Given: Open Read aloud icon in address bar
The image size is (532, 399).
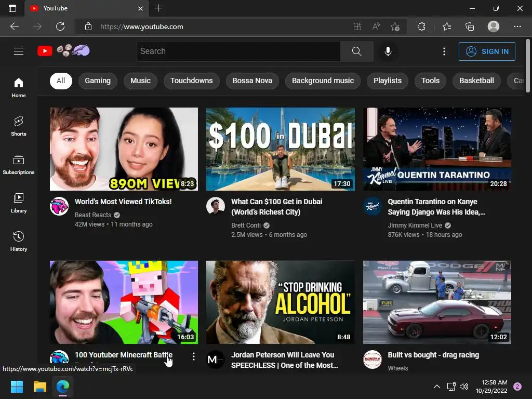Looking at the screenshot, I should [x=376, y=26].
